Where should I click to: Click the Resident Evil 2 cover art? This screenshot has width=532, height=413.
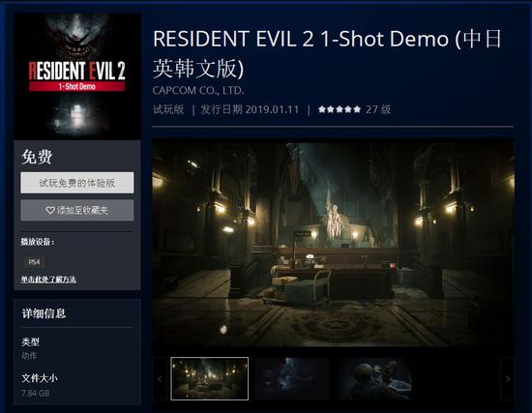[x=77, y=76]
